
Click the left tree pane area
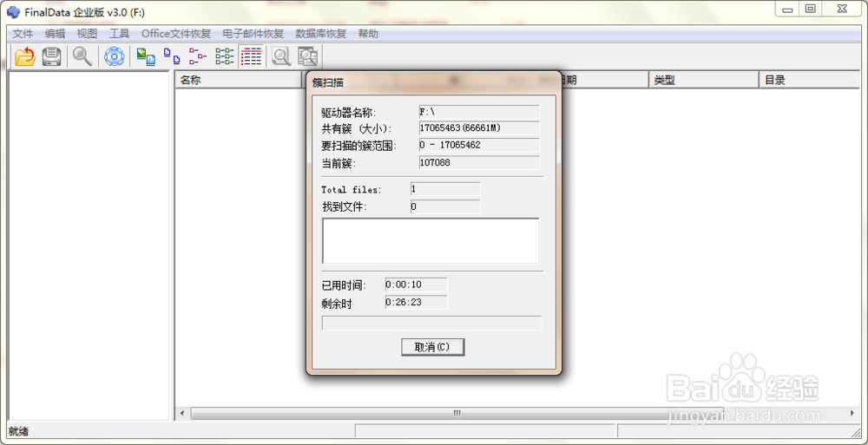[x=89, y=245]
